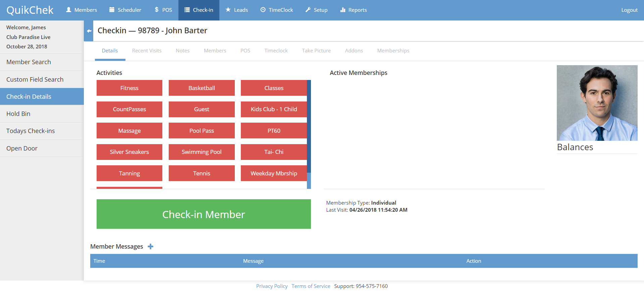
Task: Switch to the Recent Visits tab
Action: (147, 51)
